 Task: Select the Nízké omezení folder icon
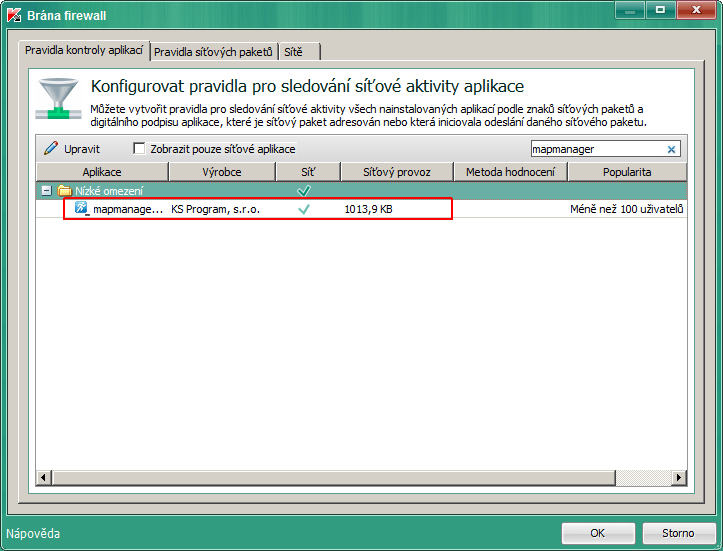64,190
